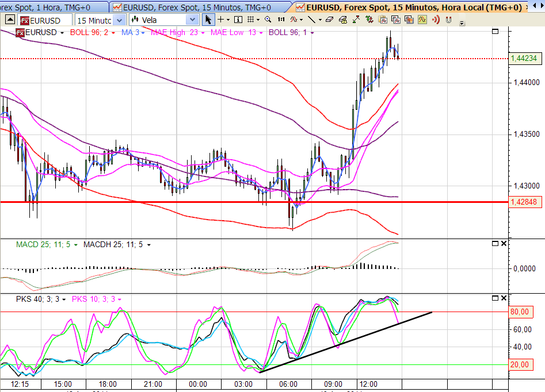This screenshot has height=392, width=545.
Task: Click the tab scroll right arrow
Action: [542, 6]
